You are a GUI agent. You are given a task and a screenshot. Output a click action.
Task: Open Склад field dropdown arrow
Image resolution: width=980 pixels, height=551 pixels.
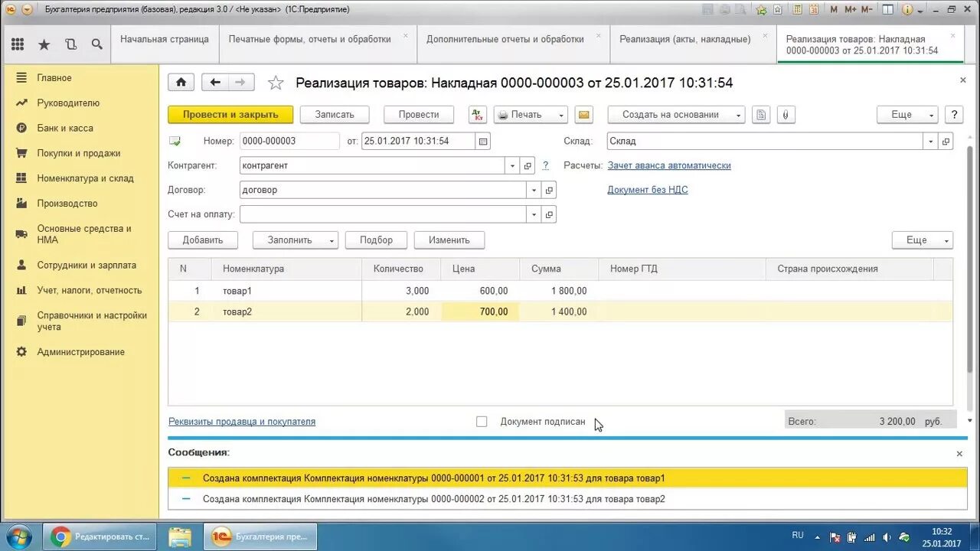click(931, 142)
